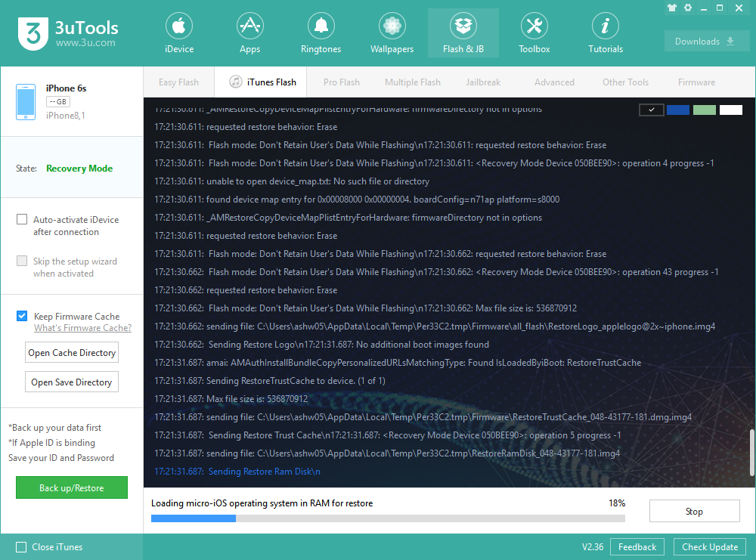This screenshot has height=560, width=756.
Task: Click Check Update button
Action: tap(710, 547)
